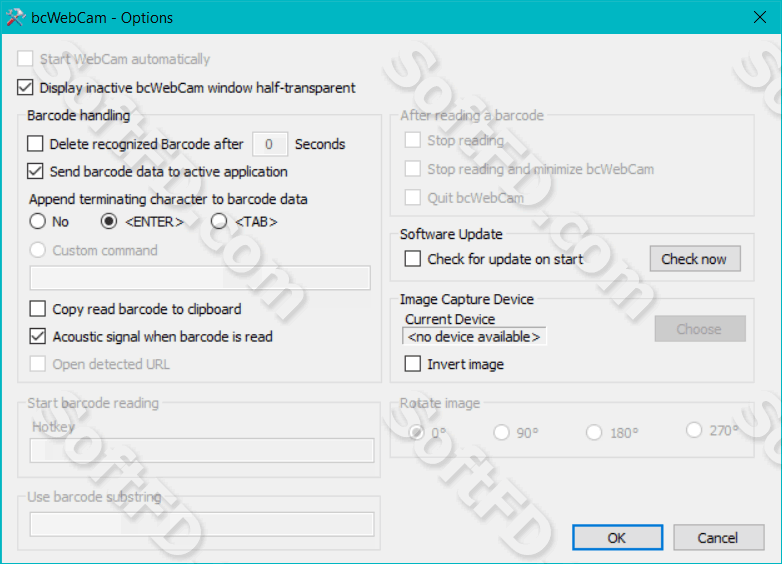Uncheck Display inactive window half-transparent
This screenshot has height=564, width=782.
pyautogui.click(x=25, y=87)
